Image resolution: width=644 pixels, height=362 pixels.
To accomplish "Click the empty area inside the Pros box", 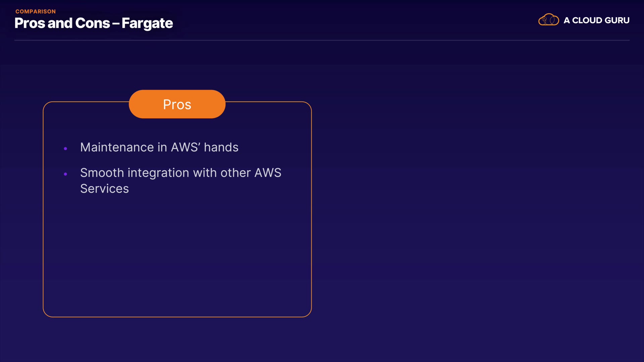I will click(x=177, y=255).
